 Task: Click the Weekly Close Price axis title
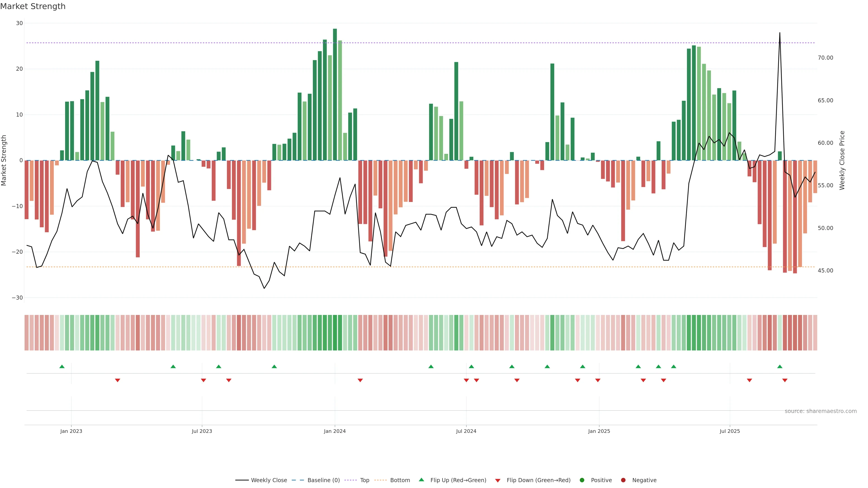(842, 160)
